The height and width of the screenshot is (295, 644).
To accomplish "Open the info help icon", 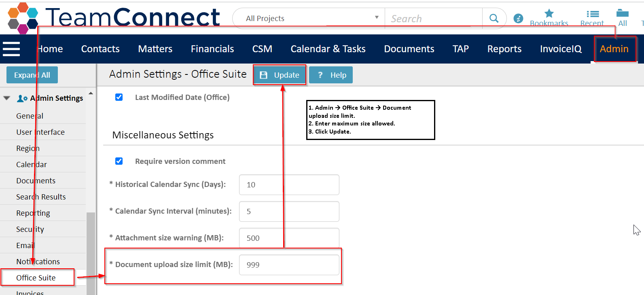I will point(518,18).
